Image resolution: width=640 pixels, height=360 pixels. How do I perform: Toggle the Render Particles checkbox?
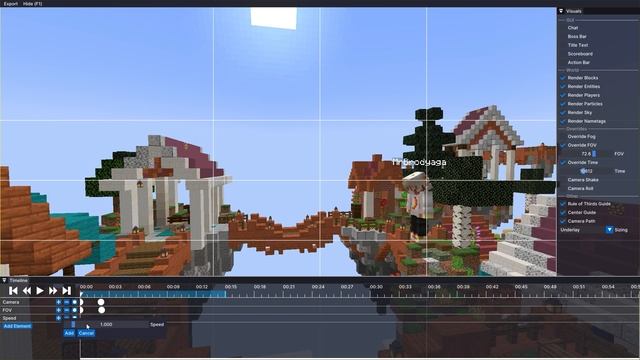click(x=562, y=104)
